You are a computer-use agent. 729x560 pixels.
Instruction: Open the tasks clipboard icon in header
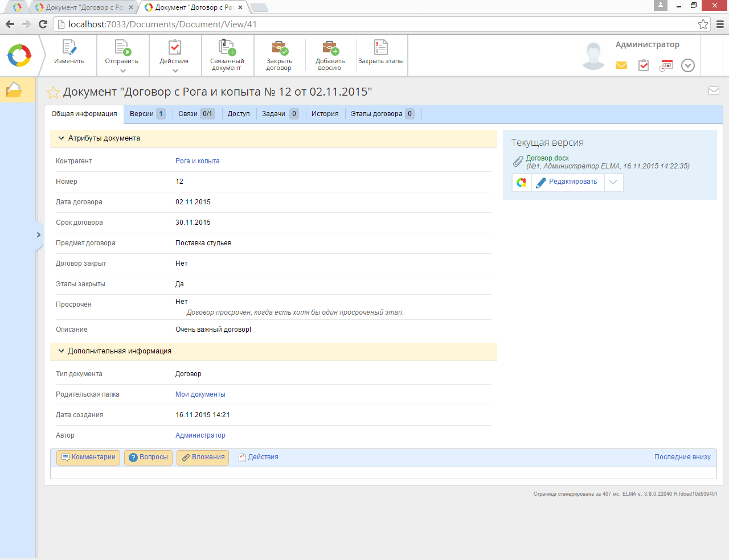644,65
